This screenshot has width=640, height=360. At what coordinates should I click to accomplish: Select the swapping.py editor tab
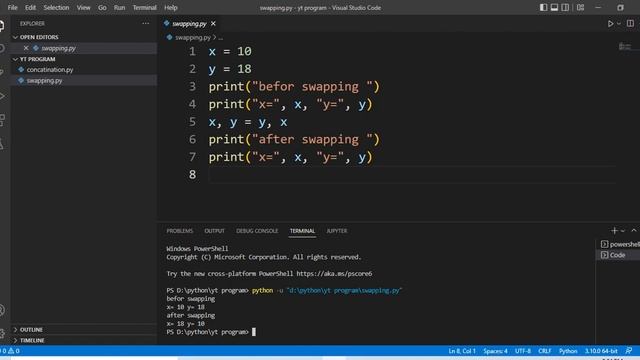click(x=189, y=24)
